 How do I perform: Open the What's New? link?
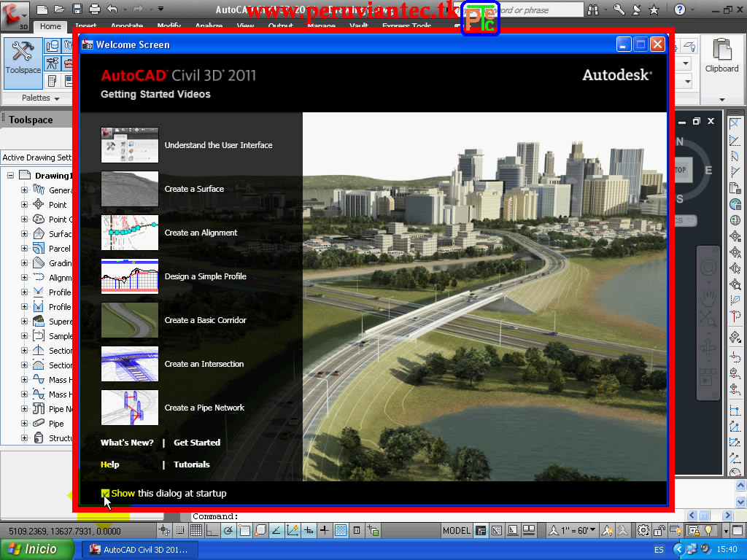pyautogui.click(x=127, y=443)
